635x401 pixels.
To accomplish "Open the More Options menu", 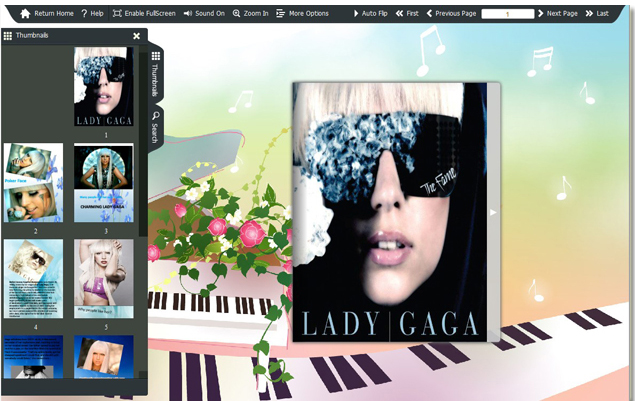I will 302,13.
